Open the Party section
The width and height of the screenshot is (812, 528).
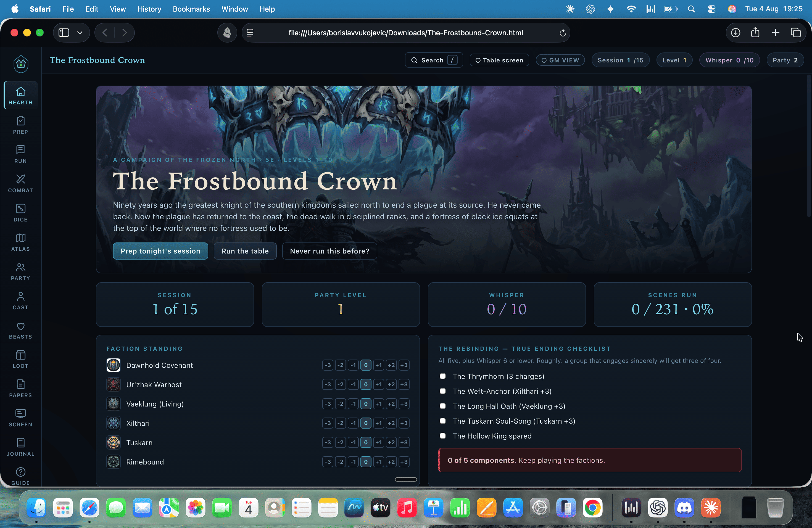pyautogui.click(x=20, y=271)
